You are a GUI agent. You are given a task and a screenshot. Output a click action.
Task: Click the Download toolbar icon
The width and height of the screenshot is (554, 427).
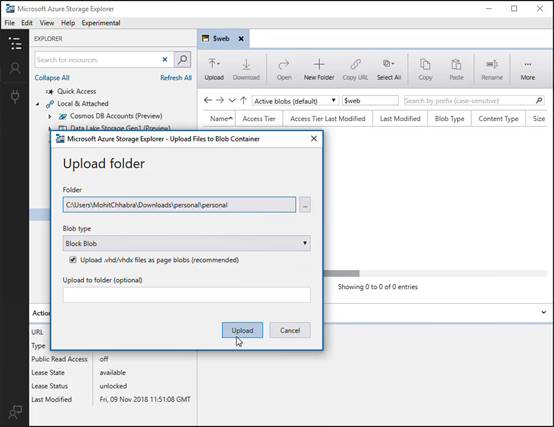pos(246,70)
